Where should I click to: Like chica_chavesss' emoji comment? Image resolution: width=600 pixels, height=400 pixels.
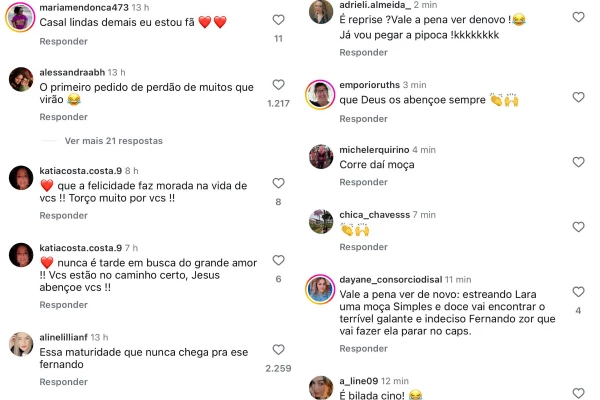(578, 227)
